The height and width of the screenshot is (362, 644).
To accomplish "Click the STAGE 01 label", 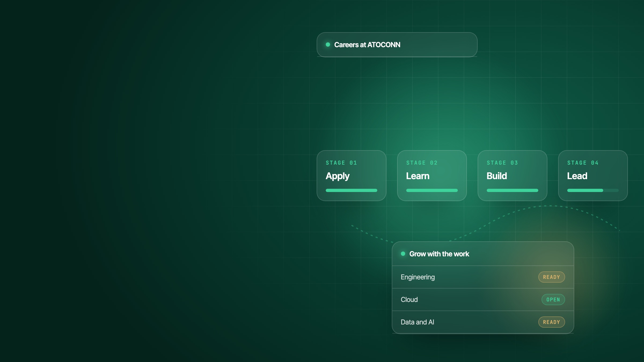I will tap(341, 163).
